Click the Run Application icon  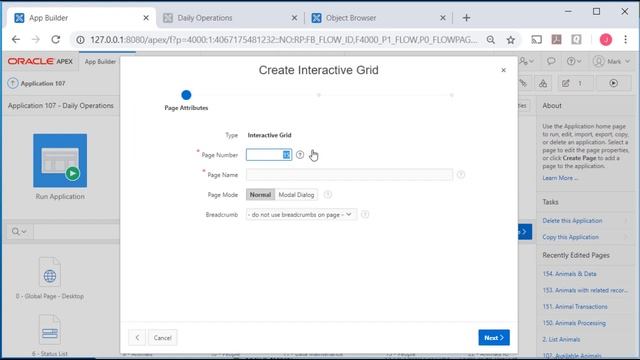click(x=60, y=160)
